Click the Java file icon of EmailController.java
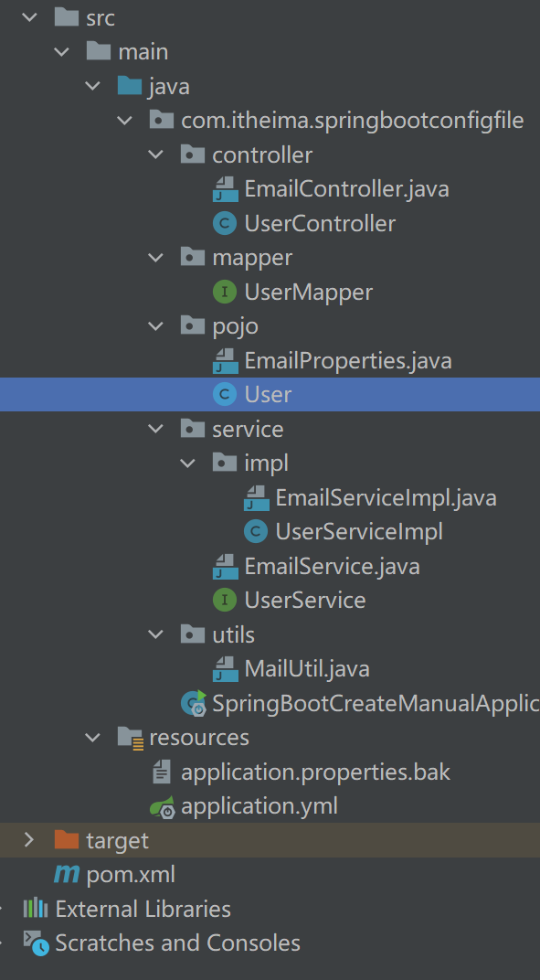Viewport: 540px width, 980px height. point(225,188)
